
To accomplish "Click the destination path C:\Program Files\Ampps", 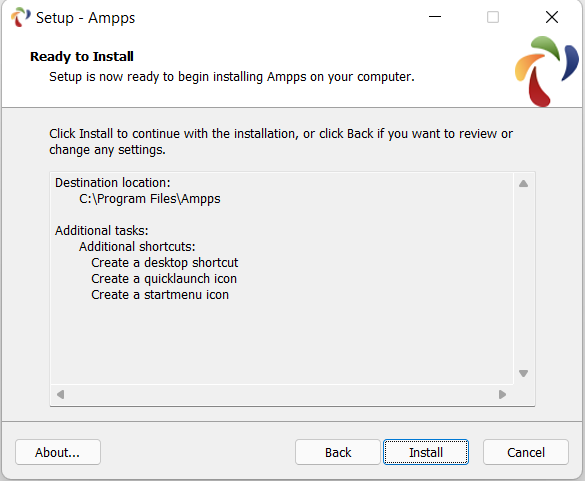I will [150, 199].
